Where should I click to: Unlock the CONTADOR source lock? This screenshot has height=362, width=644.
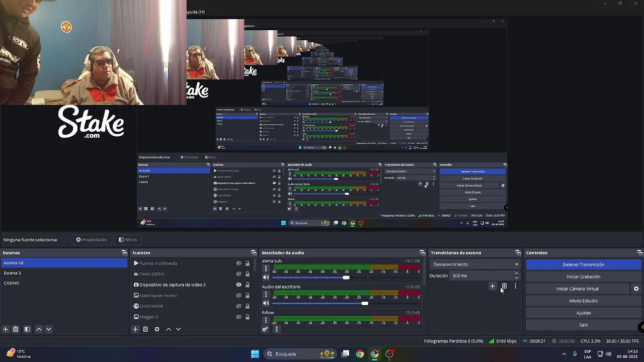coord(247,306)
